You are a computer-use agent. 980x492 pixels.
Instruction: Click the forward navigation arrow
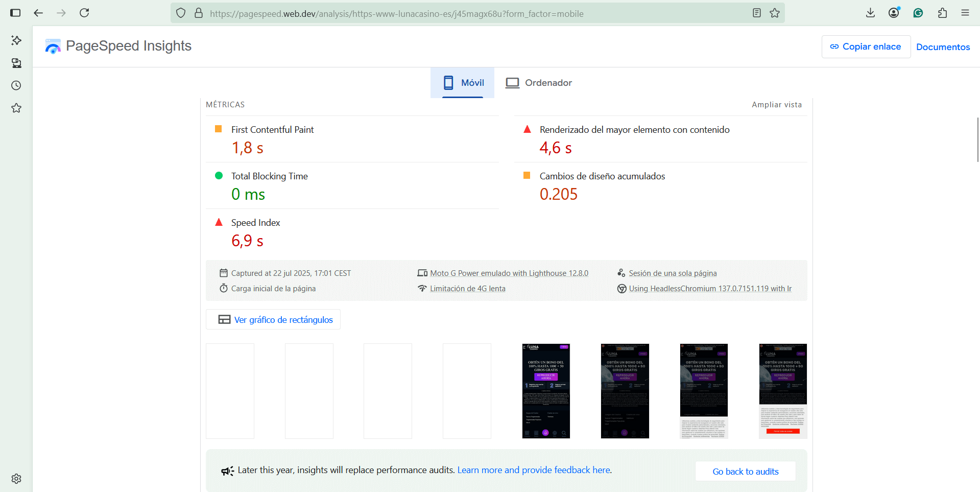point(61,13)
